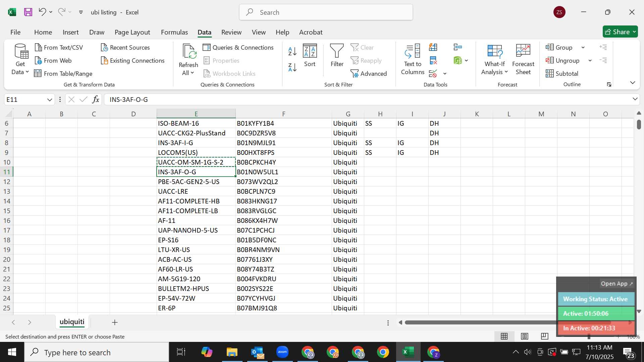This screenshot has height=362, width=644.
Task: Open Excel from the Windows taskbar
Action: tap(408, 352)
